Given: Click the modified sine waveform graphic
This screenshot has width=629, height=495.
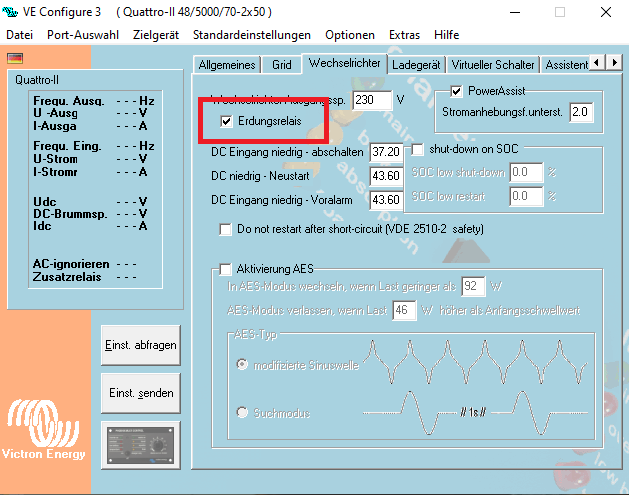Looking at the screenshot, I should point(475,362).
